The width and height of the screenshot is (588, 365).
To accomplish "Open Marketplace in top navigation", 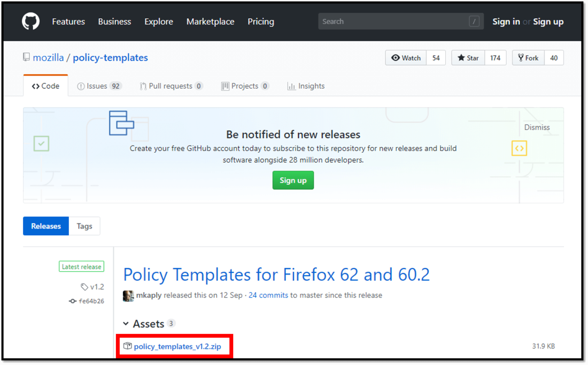I will (x=210, y=22).
